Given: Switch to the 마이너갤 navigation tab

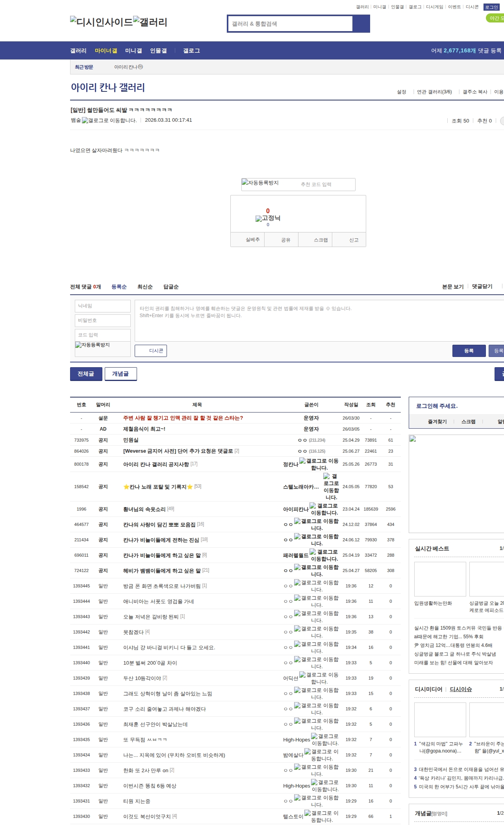Looking at the screenshot, I should pos(106,50).
